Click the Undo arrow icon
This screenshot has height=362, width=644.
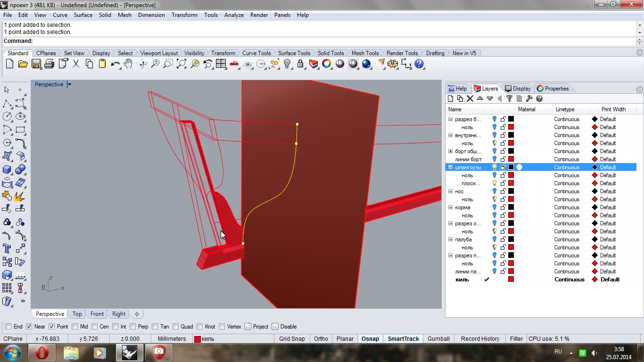coord(115,64)
